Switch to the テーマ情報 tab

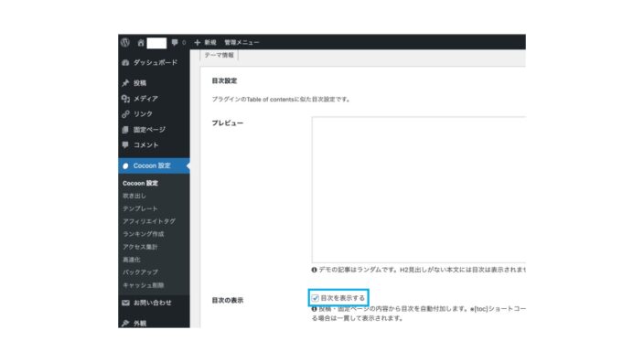pyautogui.click(x=219, y=56)
